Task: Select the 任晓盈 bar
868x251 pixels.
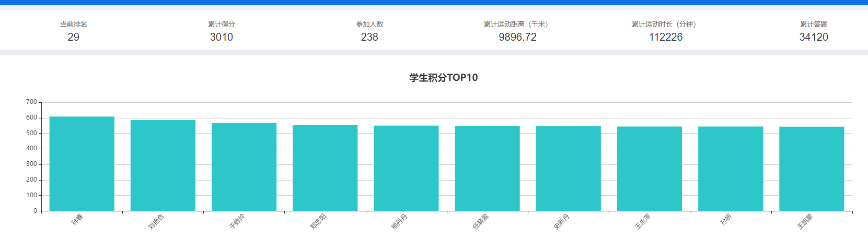Action: tap(487, 169)
